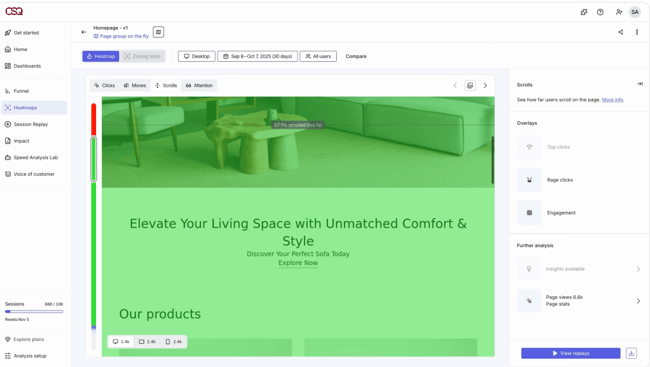
Task: Click the scrolled this far tooltip label
Action: click(x=298, y=125)
